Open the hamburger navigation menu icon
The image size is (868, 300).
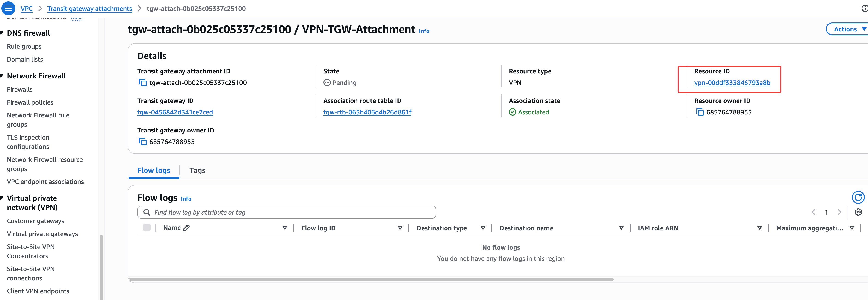click(8, 9)
